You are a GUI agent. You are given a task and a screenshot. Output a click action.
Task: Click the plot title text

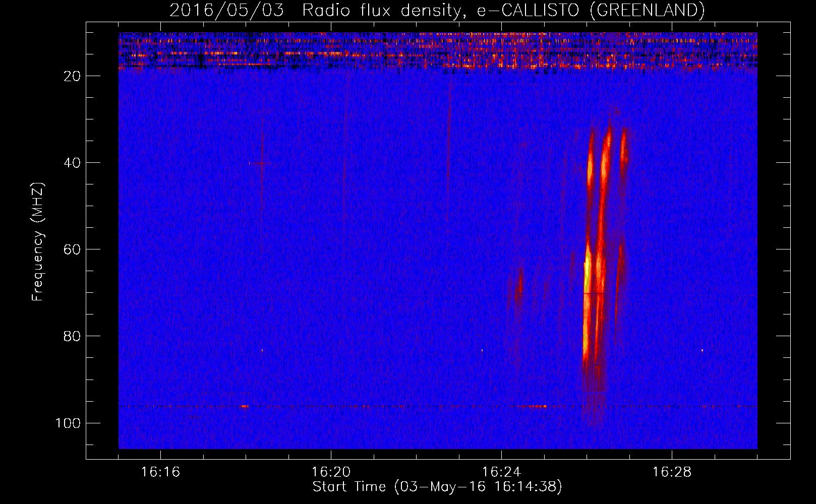[x=437, y=11]
